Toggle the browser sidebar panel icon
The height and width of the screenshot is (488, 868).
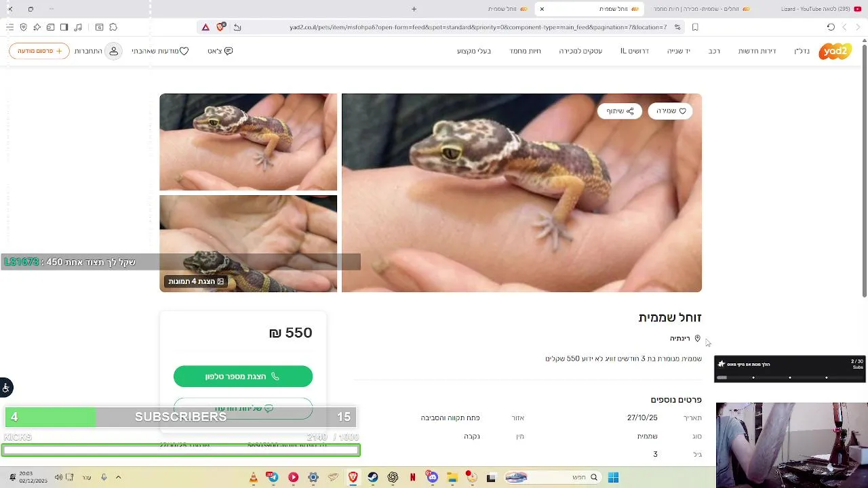coord(64,27)
